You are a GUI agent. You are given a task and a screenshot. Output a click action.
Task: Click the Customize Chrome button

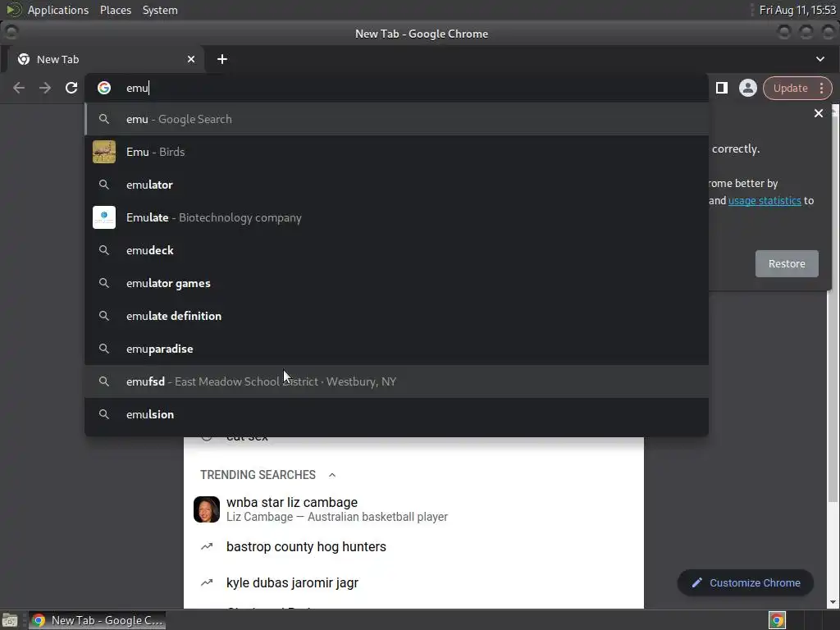tap(745, 583)
